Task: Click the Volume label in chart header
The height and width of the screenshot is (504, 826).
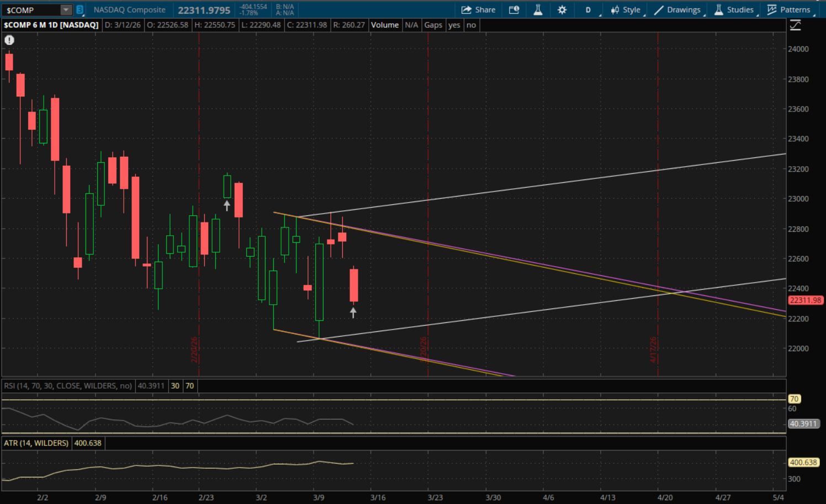Action: tap(384, 25)
